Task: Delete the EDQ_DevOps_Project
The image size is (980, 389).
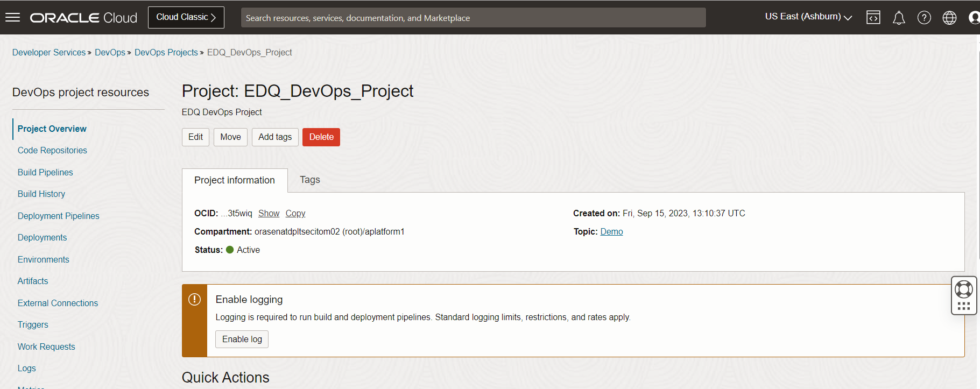Action: click(321, 137)
